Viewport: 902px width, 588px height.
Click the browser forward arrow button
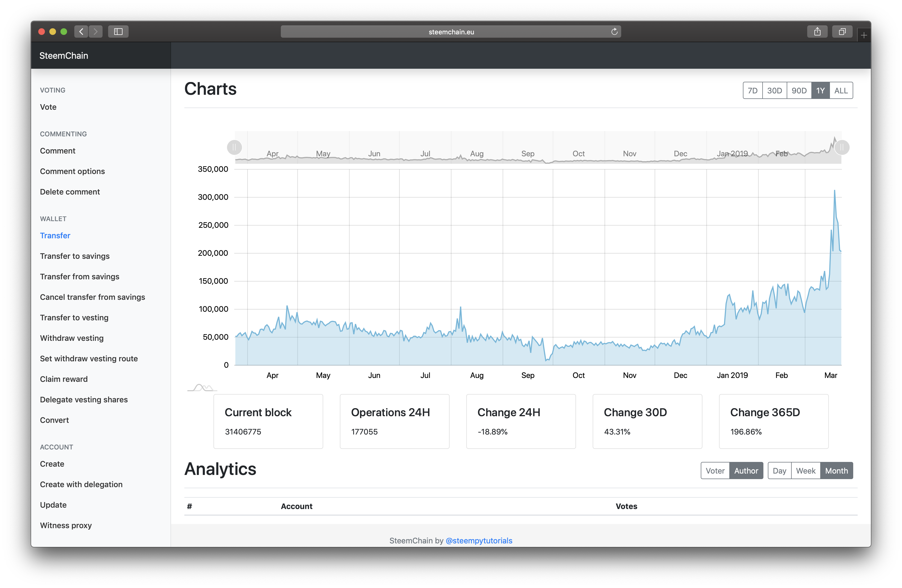(96, 31)
